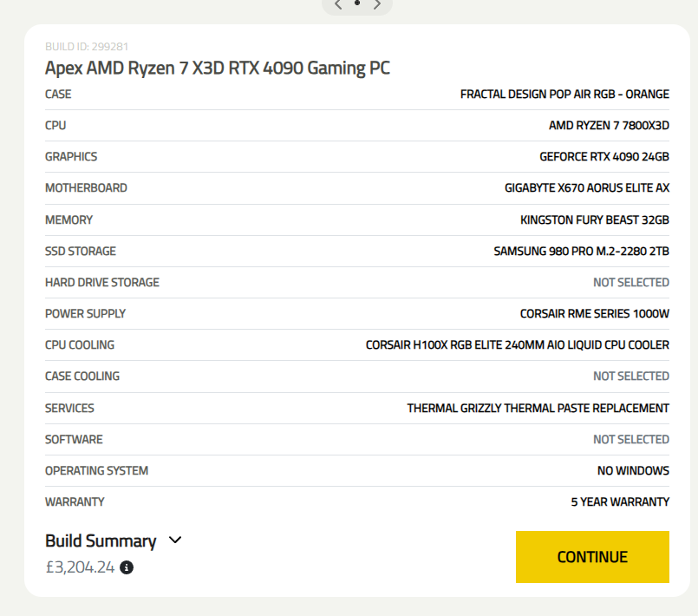
Task: Click the previous arrow in the carousel
Action: click(338, 4)
